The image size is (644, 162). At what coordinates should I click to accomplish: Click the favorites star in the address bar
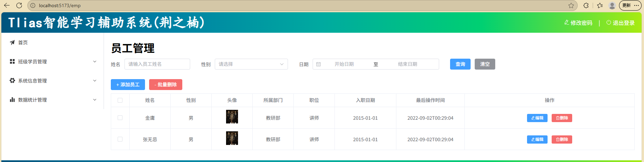point(571,5)
